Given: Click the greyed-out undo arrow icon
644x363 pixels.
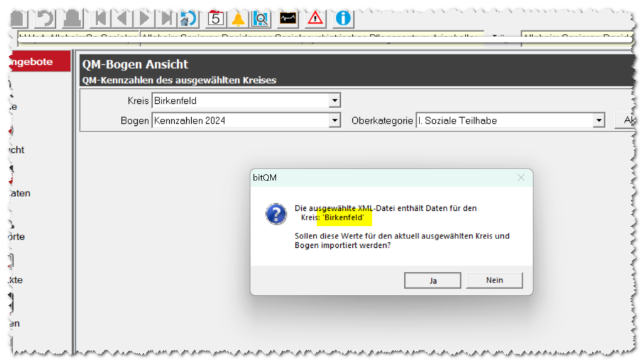Looking at the screenshot, I should pyautogui.click(x=47, y=18).
